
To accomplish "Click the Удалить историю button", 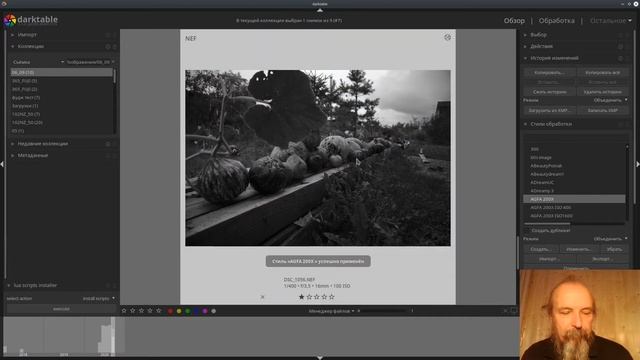I will click(603, 92).
